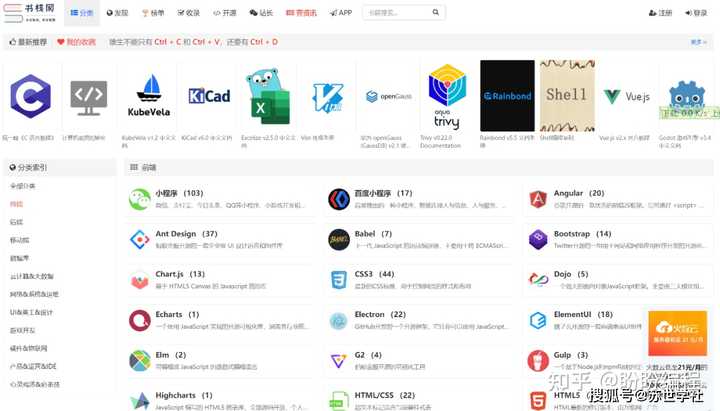Open Electron (22) category
The width and height of the screenshot is (720, 411).
pos(380,315)
